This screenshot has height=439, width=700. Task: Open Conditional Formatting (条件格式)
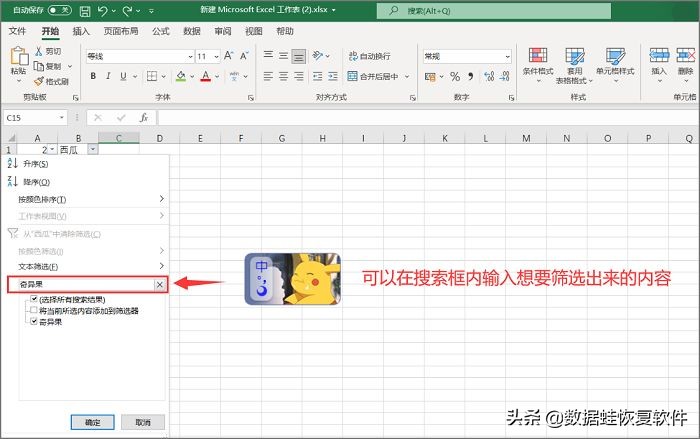click(x=538, y=65)
